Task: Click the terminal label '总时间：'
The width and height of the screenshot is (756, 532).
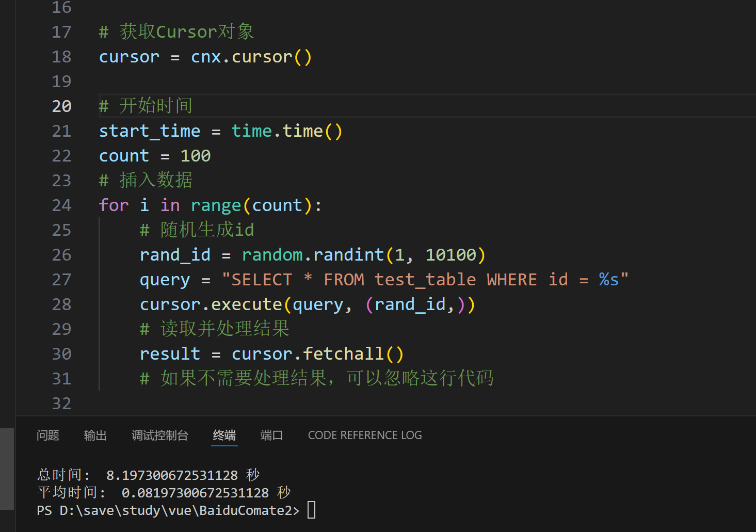Action: tap(63, 475)
